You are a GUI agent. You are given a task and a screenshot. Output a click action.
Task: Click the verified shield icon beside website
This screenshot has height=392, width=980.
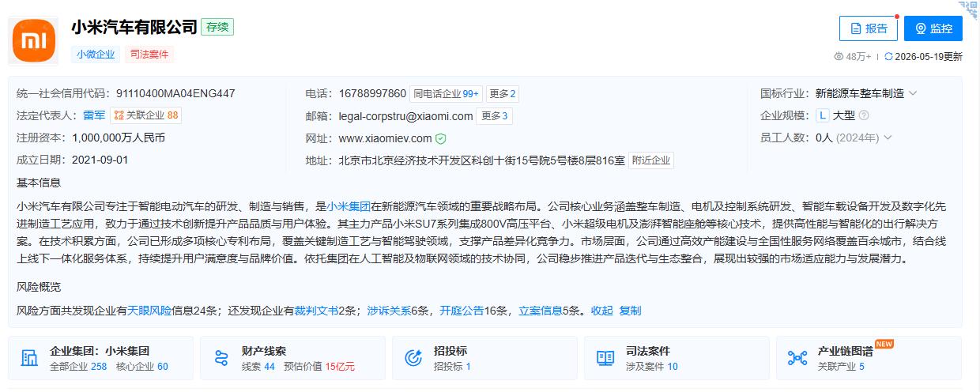441,138
